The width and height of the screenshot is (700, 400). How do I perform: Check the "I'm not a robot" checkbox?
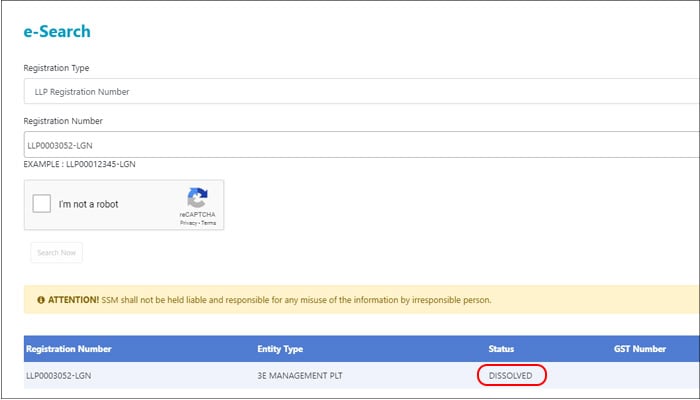pyautogui.click(x=42, y=204)
